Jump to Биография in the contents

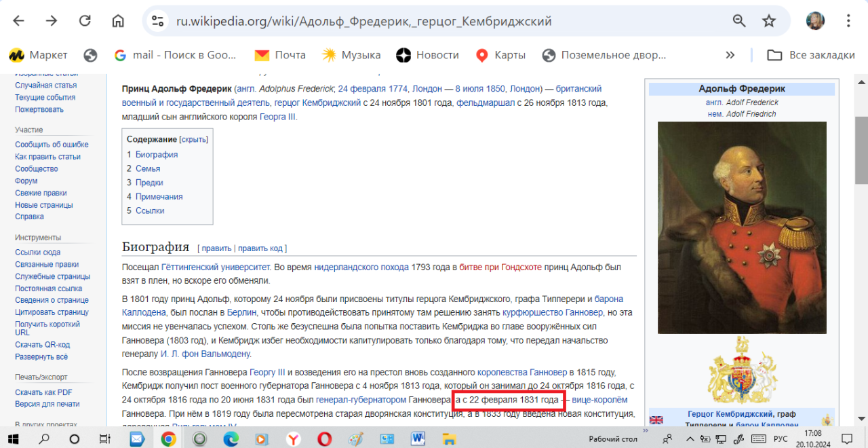(x=156, y=155)
